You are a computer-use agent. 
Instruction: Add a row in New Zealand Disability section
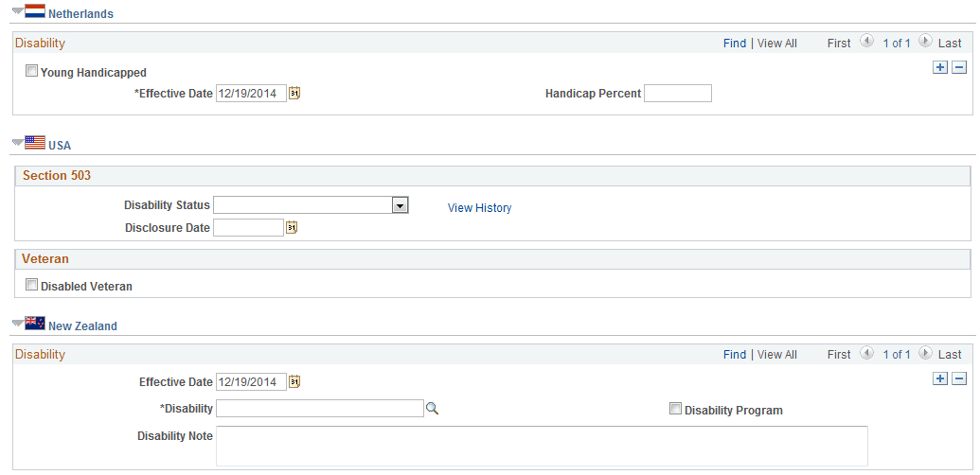coord(940,378)
